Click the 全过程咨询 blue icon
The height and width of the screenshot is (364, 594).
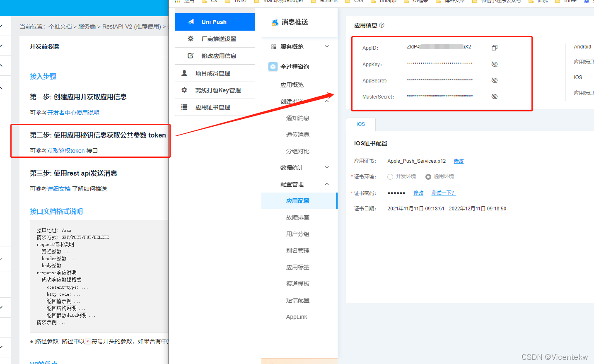273,67
